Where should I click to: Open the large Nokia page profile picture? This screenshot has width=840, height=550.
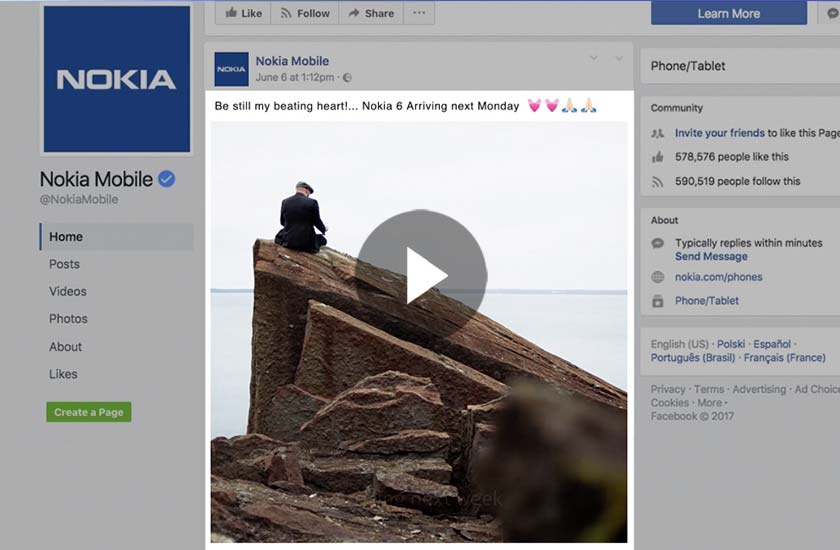pyautogui.click(x=117, y=79)
